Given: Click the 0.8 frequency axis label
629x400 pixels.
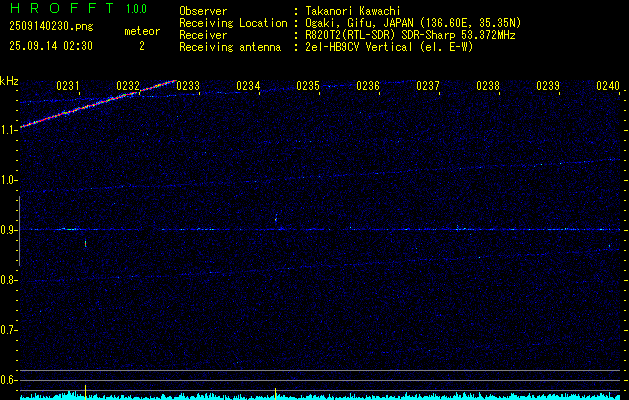Looking at the screenshot, I should (x=8, y=280).
